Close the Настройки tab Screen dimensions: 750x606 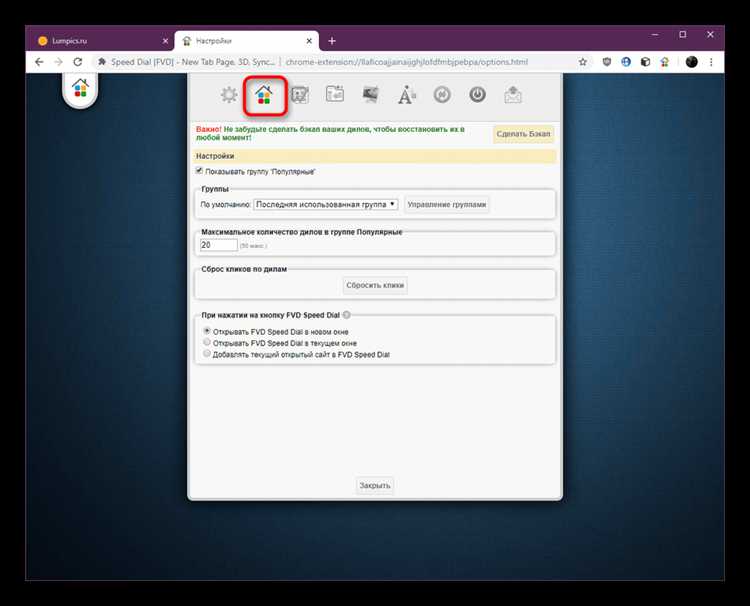[309, 41]
